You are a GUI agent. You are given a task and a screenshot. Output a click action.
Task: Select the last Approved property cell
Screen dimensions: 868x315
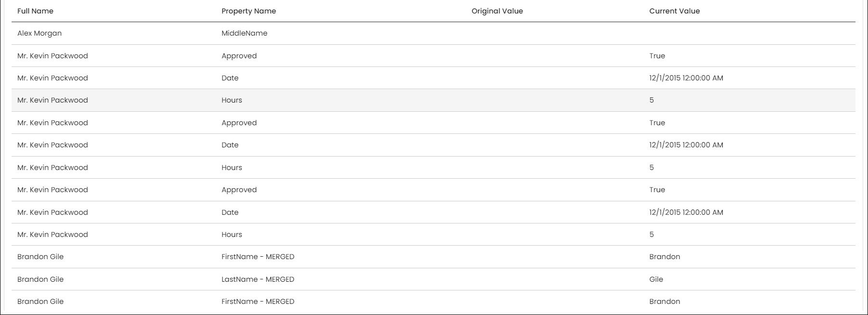239,190
